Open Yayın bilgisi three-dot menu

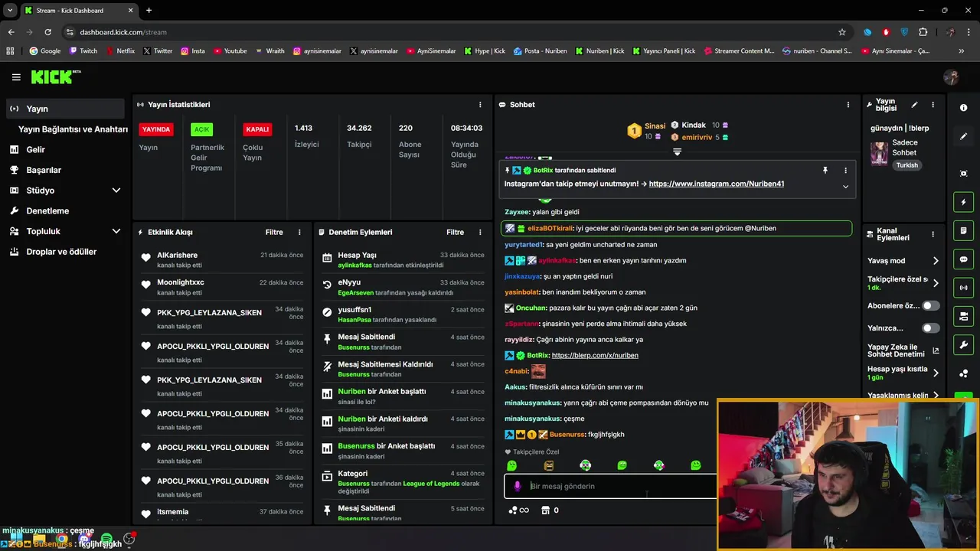[933, 105]
